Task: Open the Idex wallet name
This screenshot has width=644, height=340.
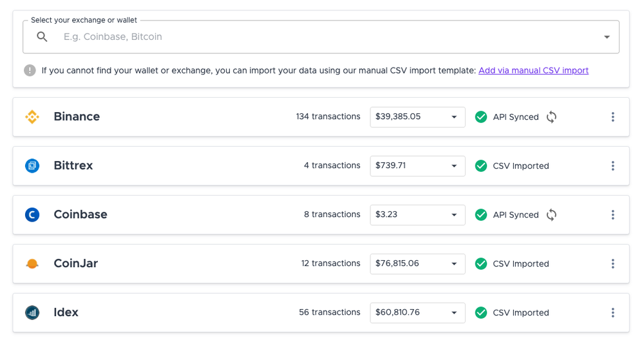Action: click(x=66, y=312)
